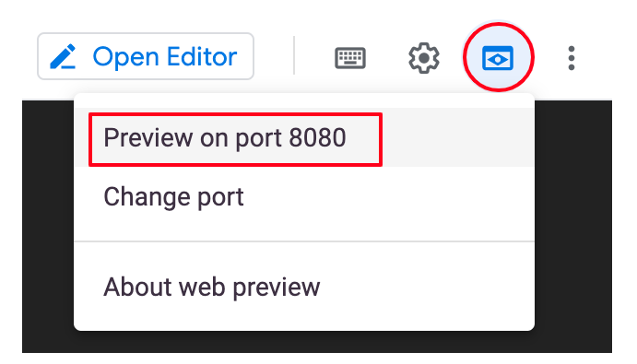The width and height of the screenshot is (637, 364).
Task: Collapse the Web Preview dropdown via its icon
Action: coord(498,58)
